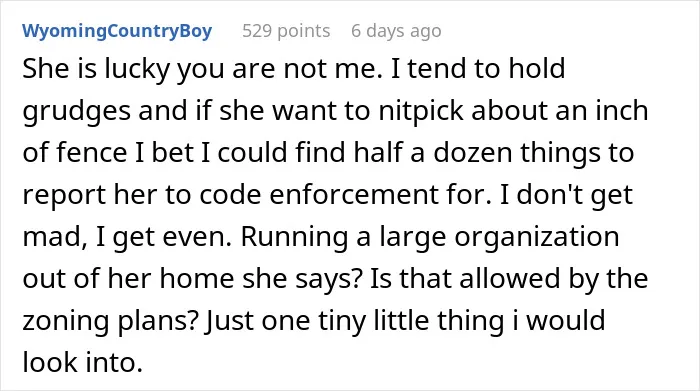The height and width of the screenshot is (391, 700).
Task: Open WyomingCountryBoy's user profile link
Action: click(117, 31)
